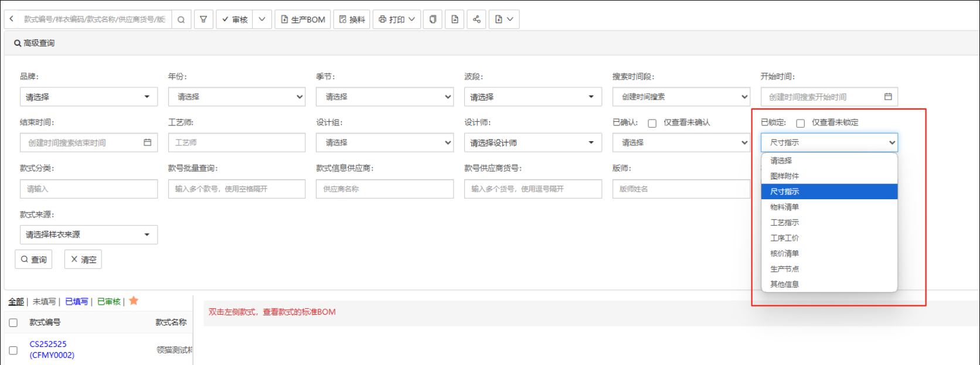Enable the 仅查看未确认 checkbox
Screen dimensions: 980x365
652,123
